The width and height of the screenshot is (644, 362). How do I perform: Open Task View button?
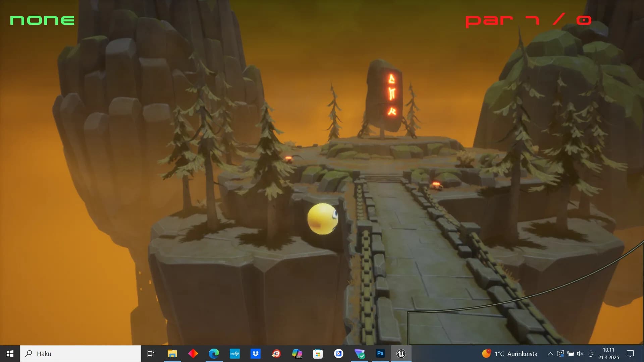coord(151,354)
